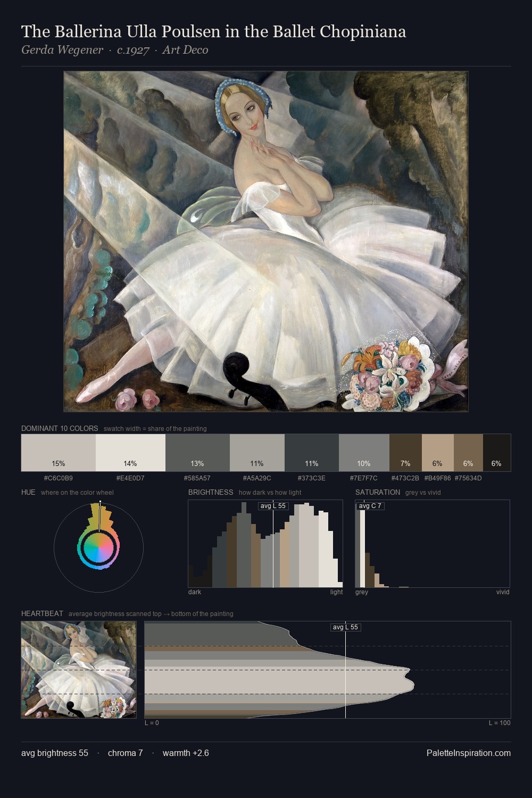Screen dimensions: 532x798
Task: Click the 'avg L 55' label in Heartbeat chart
Action: [346, 627]
